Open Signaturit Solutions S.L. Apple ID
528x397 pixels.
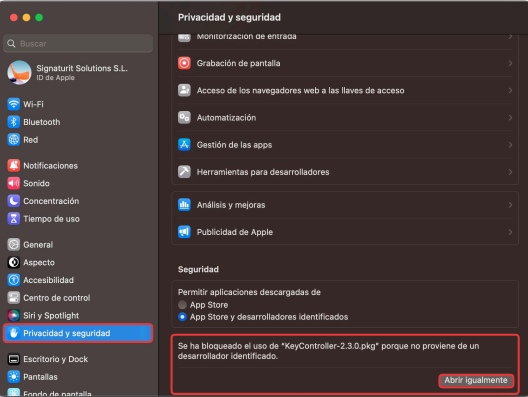[x=78, y=72]
